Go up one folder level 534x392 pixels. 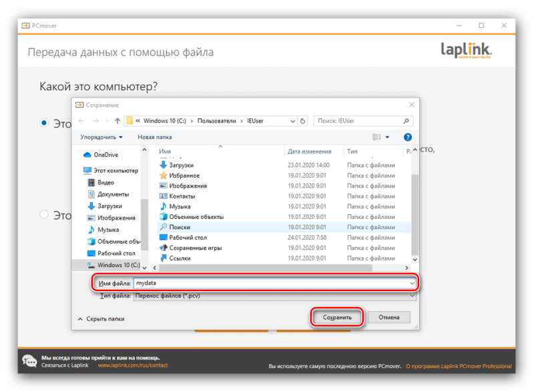coord(117,121)
